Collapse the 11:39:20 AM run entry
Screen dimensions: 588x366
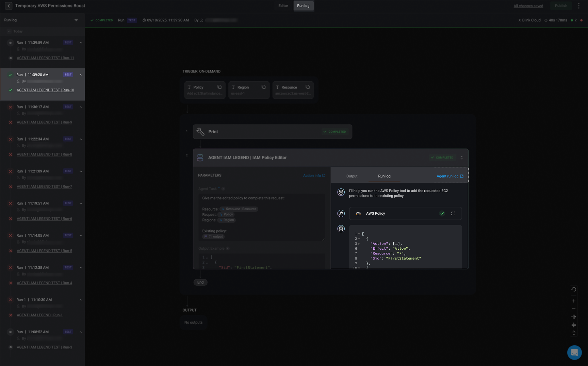81,75
